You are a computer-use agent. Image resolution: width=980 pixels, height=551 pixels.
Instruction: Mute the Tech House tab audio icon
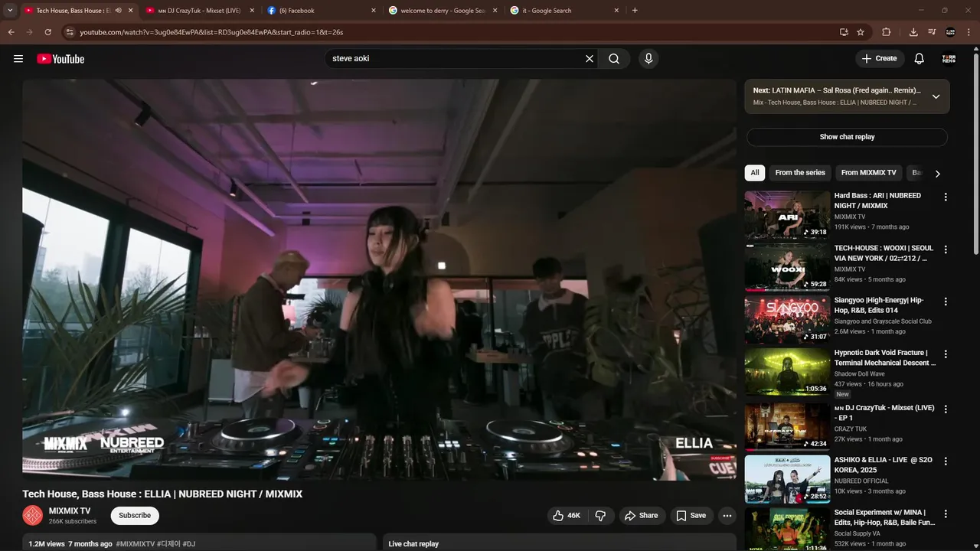(x=118, y=11)
